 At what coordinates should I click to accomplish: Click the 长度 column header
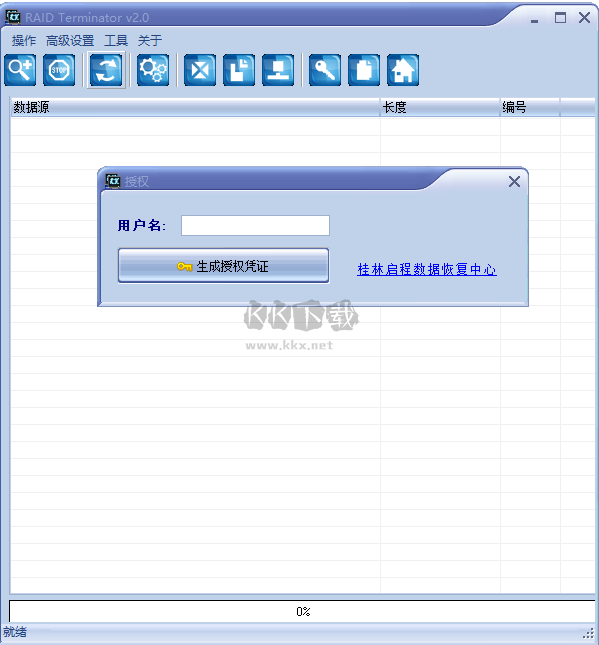(440, 107)
